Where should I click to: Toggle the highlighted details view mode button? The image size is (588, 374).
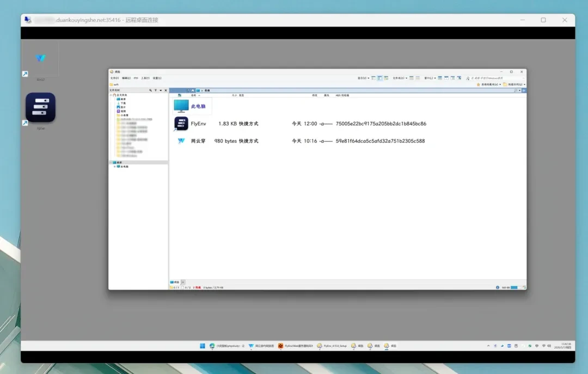pyautogui.click(x=379, y=78)
